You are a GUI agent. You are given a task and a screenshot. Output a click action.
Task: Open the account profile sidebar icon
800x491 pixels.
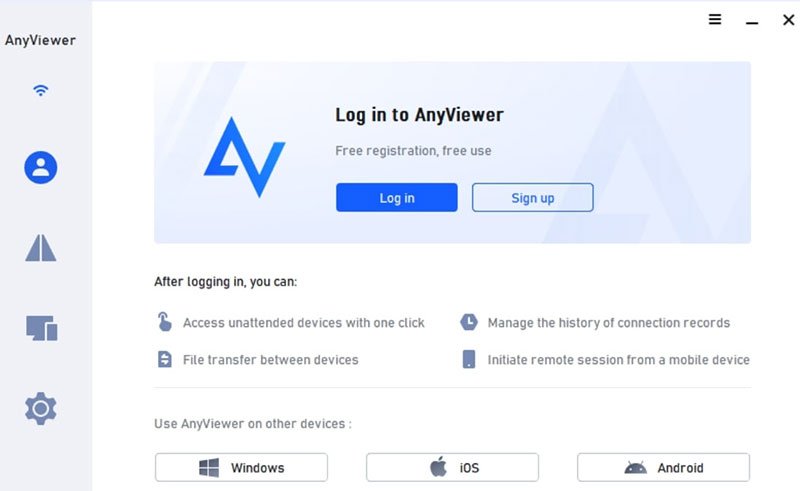pyautogui.click(x=41, y=167)
